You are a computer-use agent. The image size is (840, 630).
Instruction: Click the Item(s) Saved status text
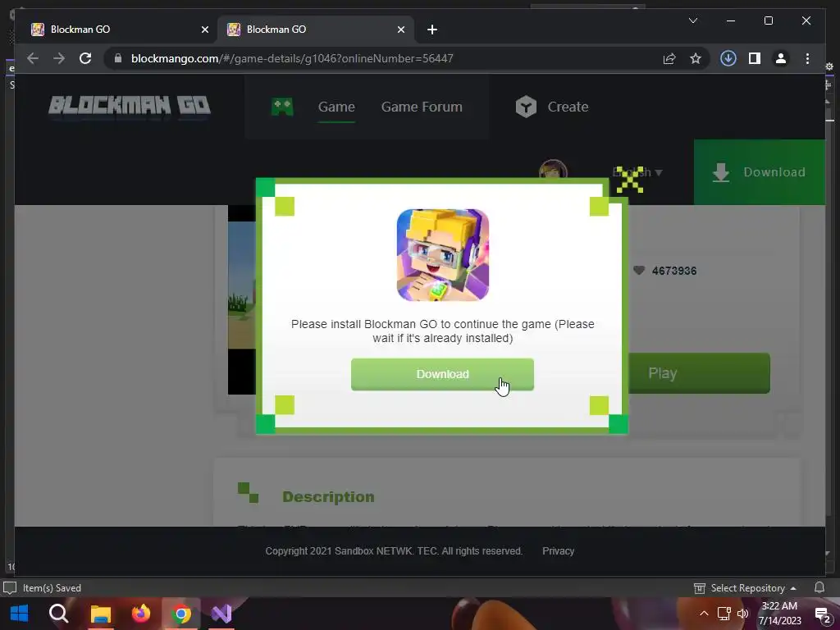(52, 587)
